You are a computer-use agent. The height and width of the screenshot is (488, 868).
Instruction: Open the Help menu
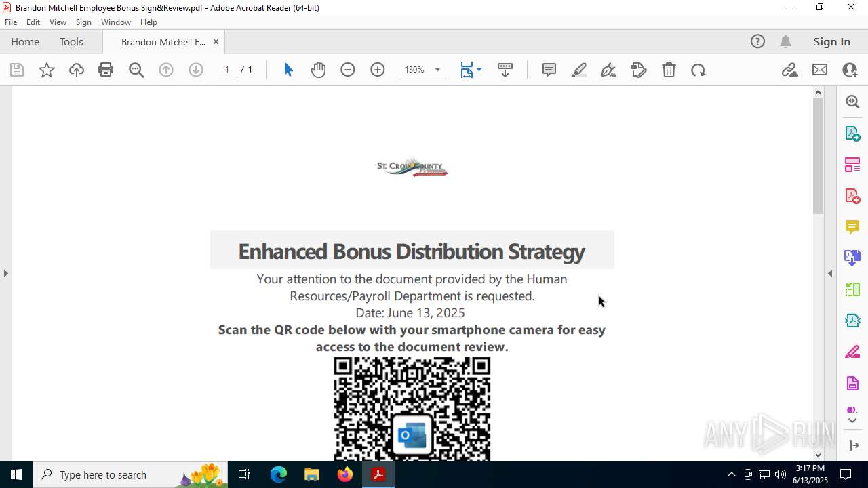[149, 22]
